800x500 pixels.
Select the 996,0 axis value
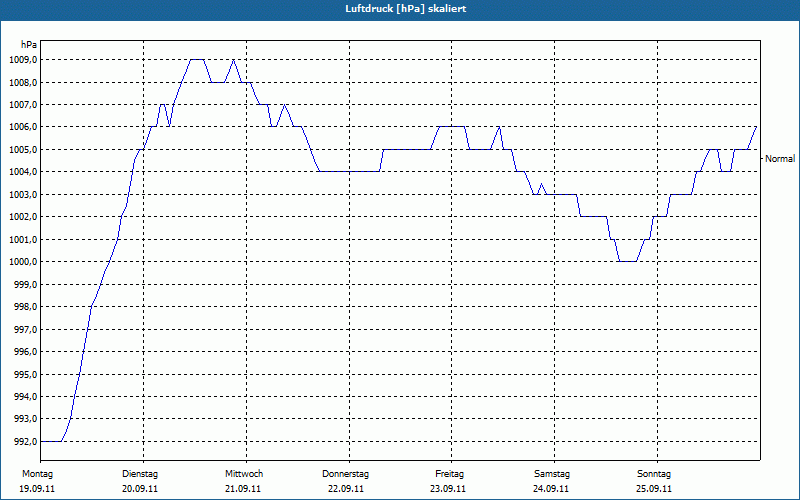point(26,352)
